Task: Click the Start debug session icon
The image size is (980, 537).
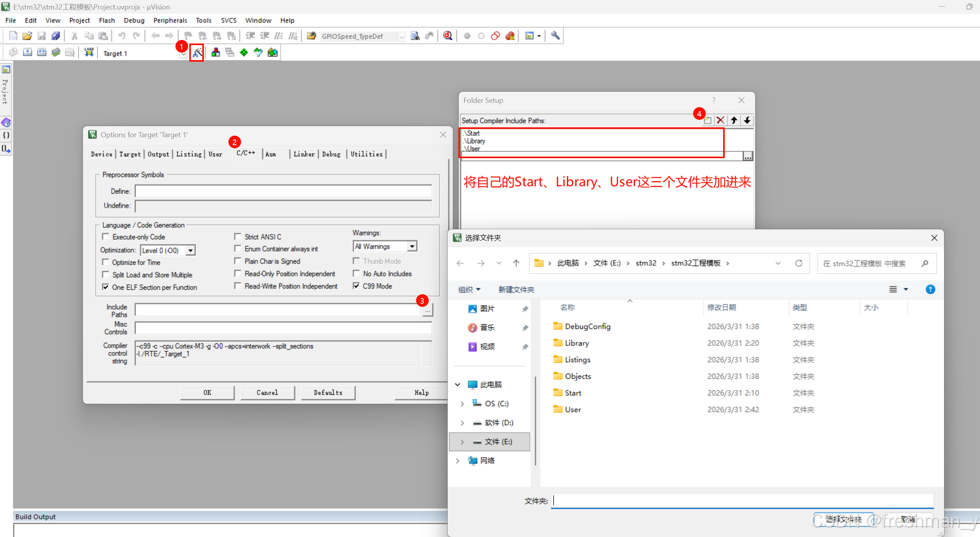Action: pyautogui.click(x=448, y=36)
